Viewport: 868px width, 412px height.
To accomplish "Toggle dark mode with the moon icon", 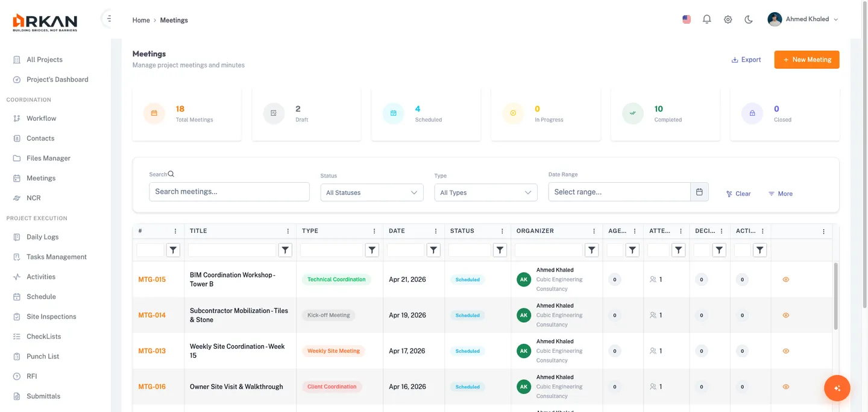I will point(748,19).
